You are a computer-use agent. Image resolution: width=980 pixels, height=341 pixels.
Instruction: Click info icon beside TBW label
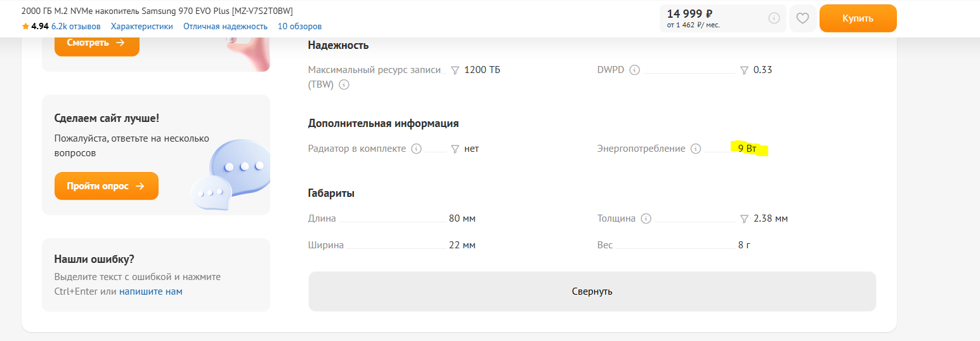[x=344, y=84]
